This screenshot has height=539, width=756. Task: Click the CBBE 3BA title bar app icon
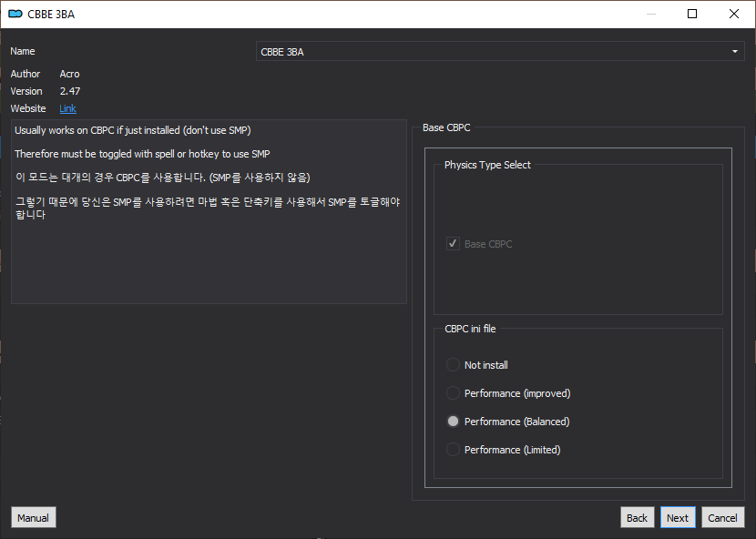coord(15,14)
